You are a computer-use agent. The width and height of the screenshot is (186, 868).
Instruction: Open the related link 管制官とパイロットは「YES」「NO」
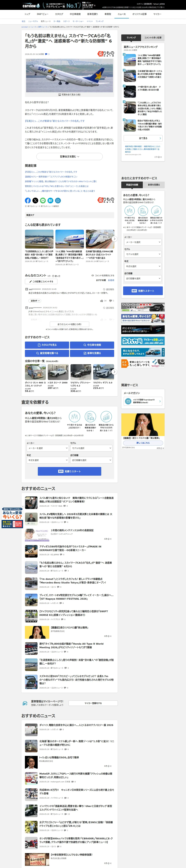click(x=57, y=186)
